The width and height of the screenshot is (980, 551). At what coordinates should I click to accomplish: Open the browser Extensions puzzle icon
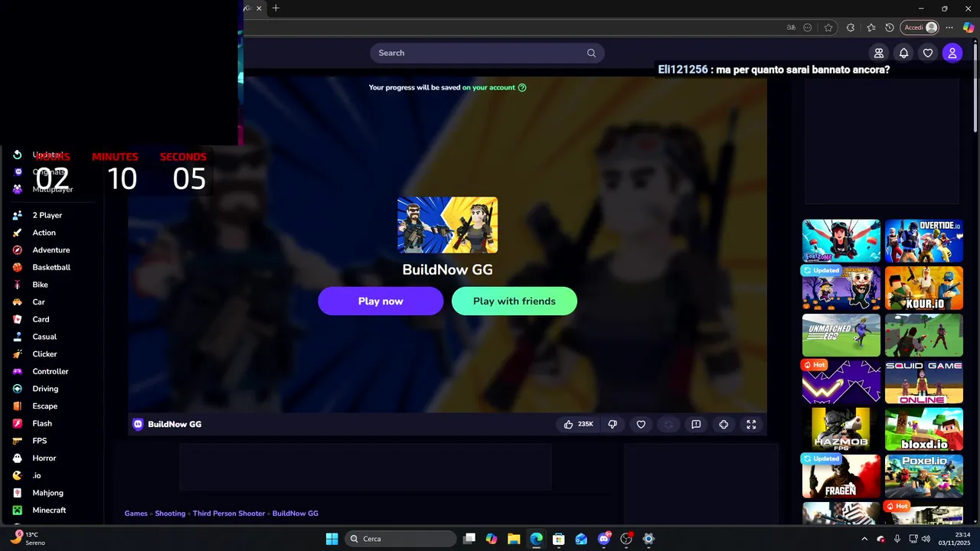click(x=850, y=28)
